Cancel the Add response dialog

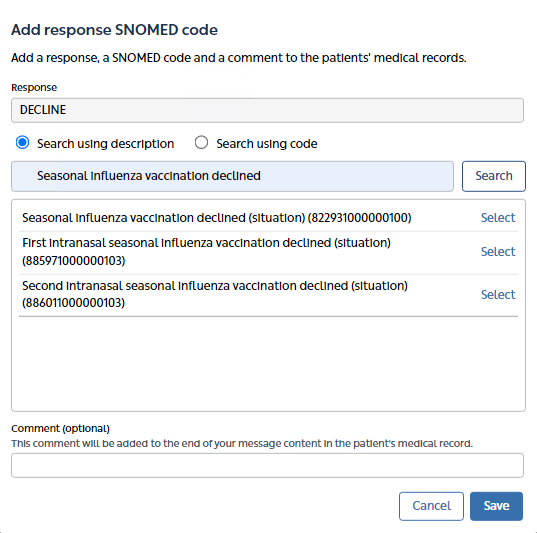(x=431, y=506)
